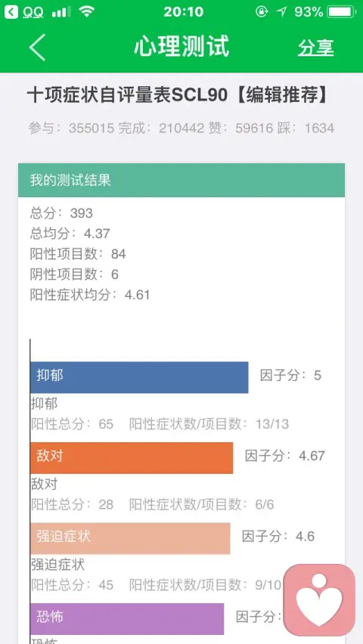Tap the 心理测试 page title
Viewport: 363px width, 644px height.
(x=181, y=46)
